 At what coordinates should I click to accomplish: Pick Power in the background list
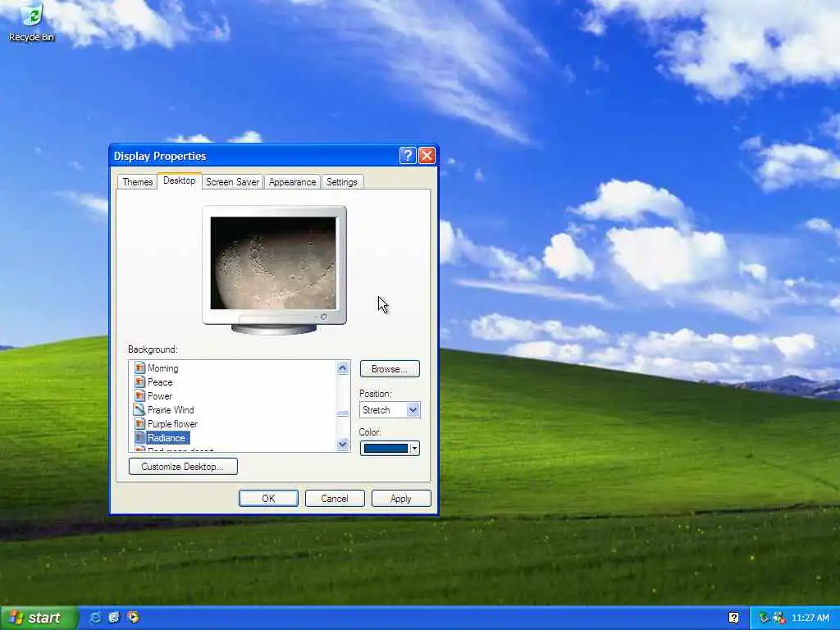pyautogui.click(x=160, y=396)
